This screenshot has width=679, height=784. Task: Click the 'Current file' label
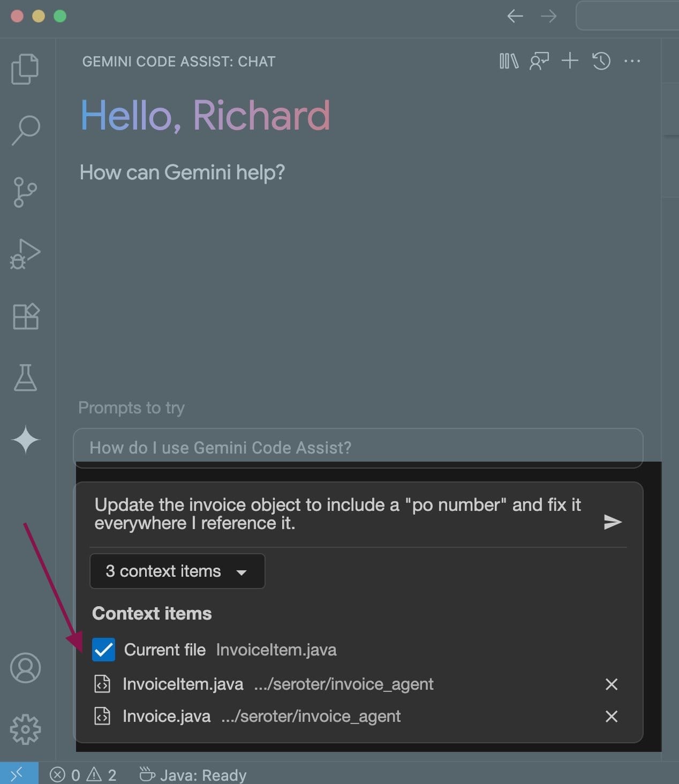coord(165,650)
